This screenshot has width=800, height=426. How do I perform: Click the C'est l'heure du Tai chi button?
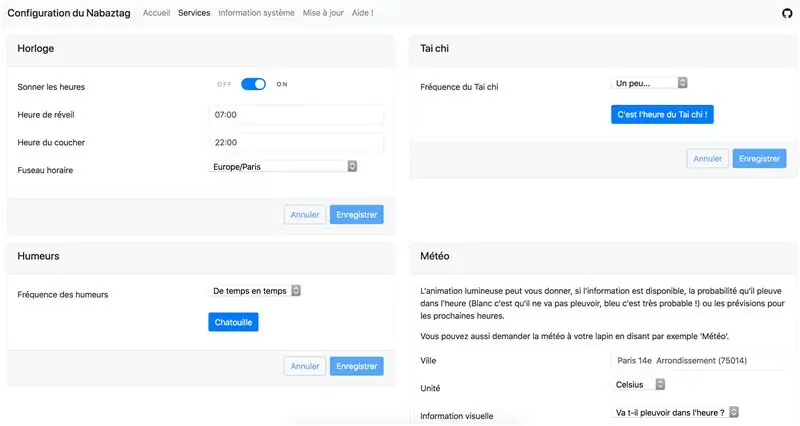pyautogui.click(x=662, y=114)
